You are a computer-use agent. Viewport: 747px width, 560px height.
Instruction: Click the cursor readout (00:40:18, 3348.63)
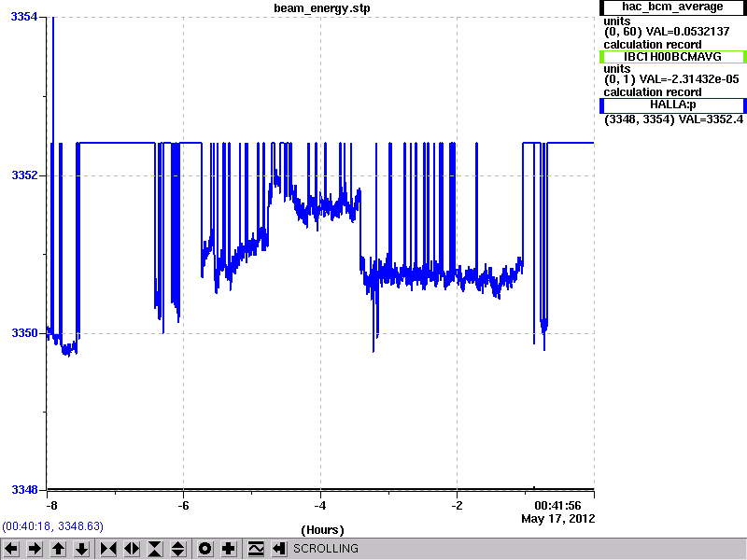[52, 526]
